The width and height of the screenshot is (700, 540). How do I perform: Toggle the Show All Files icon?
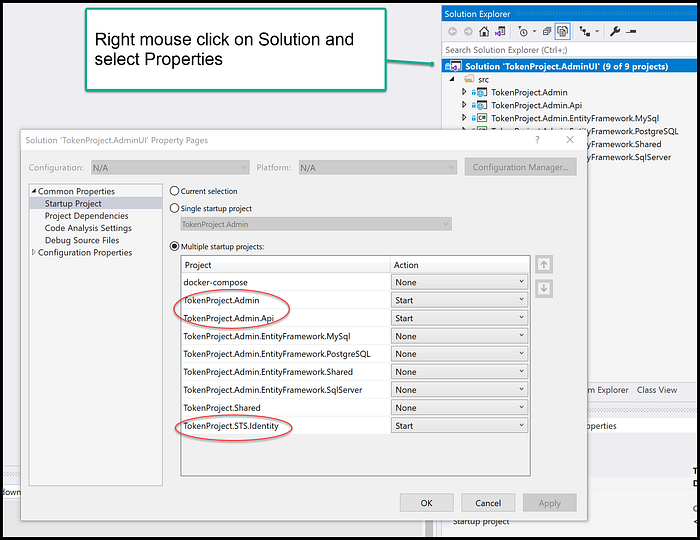point(562,32)
